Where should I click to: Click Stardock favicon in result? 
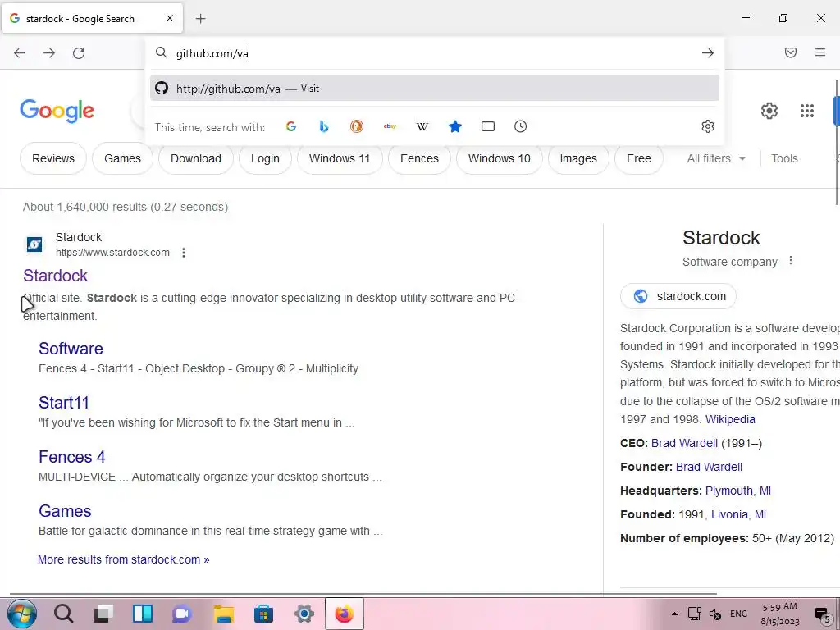34,244
